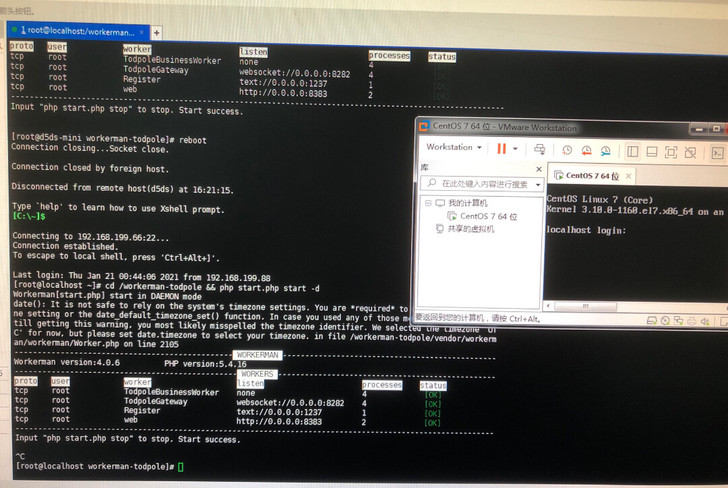The height and width of the screenshot is (488, 728).
Task: Maximize the VMware Workstation window
Action: pyautogui.click(x=716, y=129)
